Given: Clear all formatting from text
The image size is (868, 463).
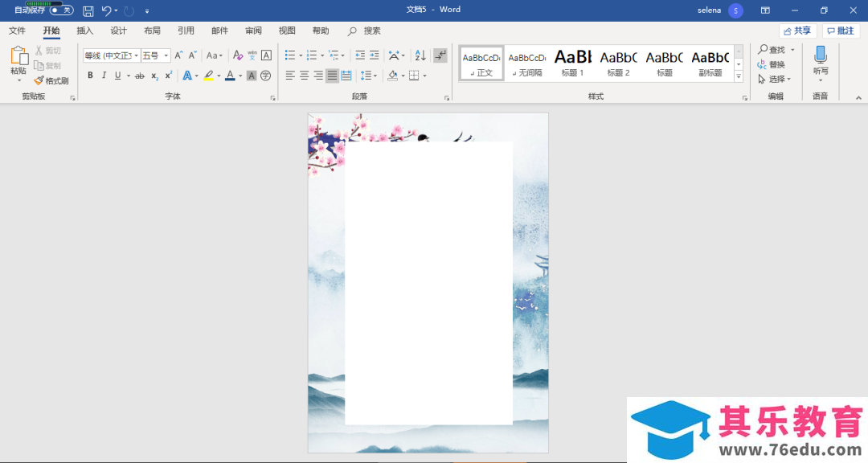Looking at the screenshot, I should 237,55.
